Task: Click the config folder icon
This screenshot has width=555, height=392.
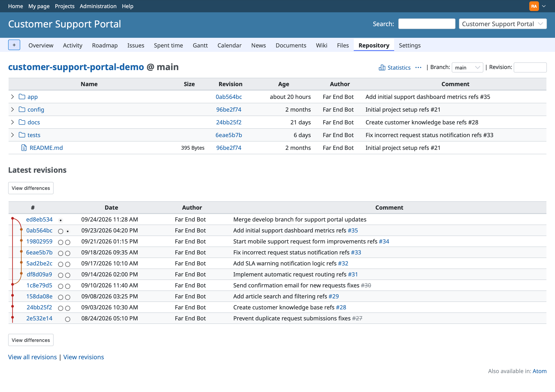Action: point(22,109)
